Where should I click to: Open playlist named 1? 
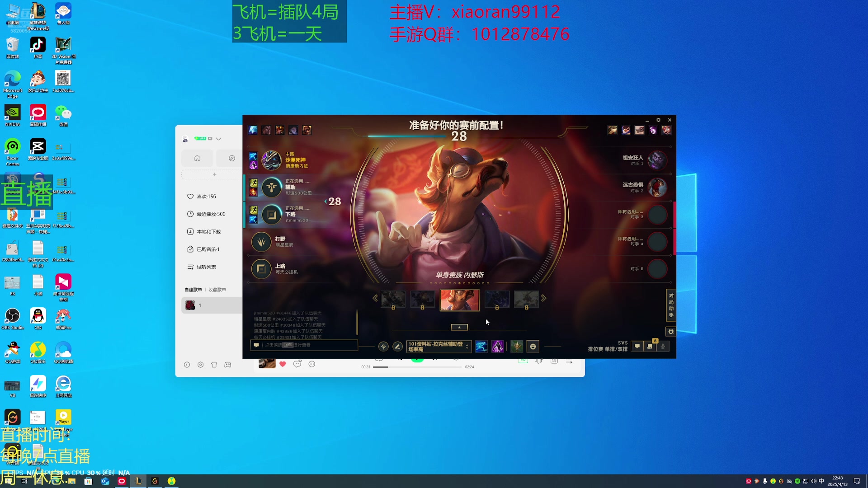coord(212,305)
